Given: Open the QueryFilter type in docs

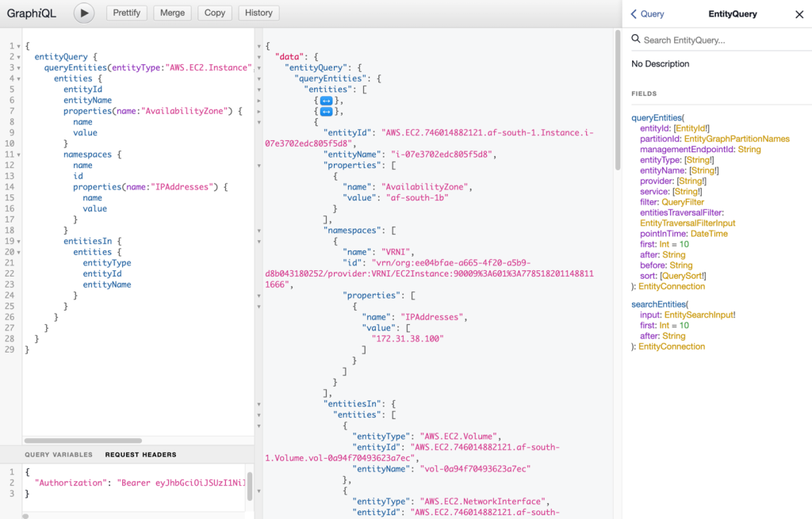Looking at the screenshot, I should [x=683, y=202].
